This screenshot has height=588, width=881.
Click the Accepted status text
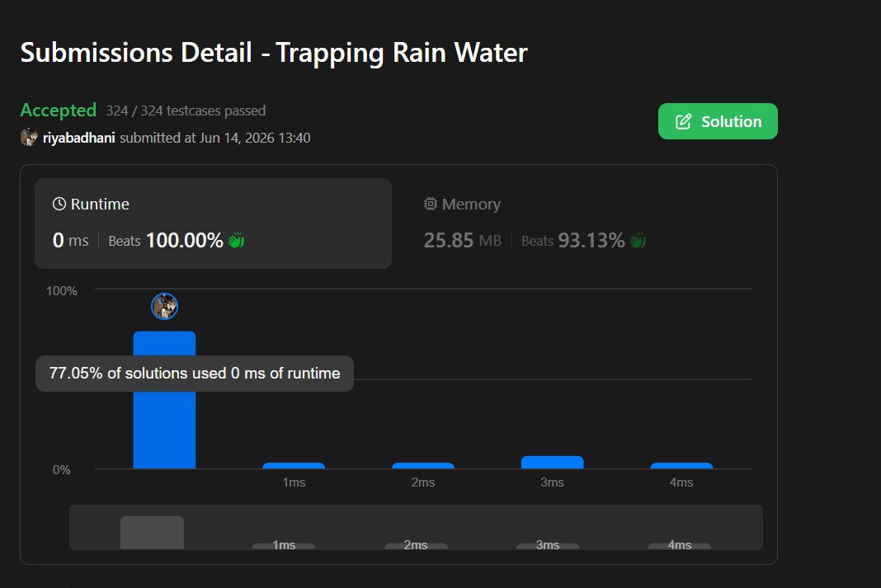[x=59, y=110]
